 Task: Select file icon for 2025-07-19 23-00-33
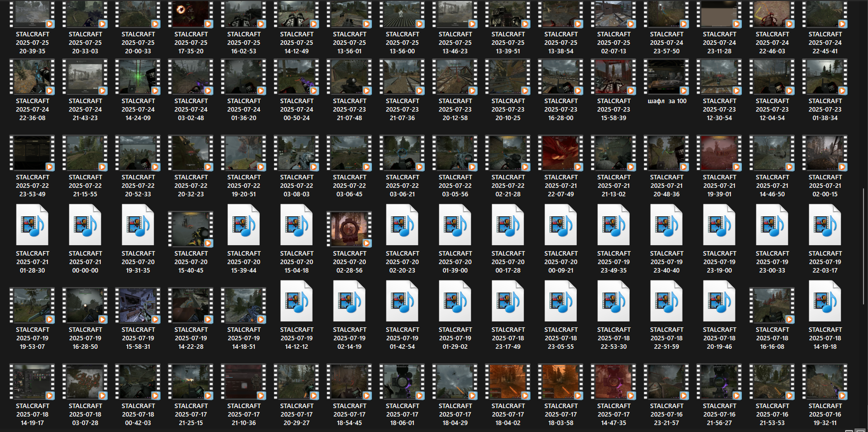tap(772, 226)
